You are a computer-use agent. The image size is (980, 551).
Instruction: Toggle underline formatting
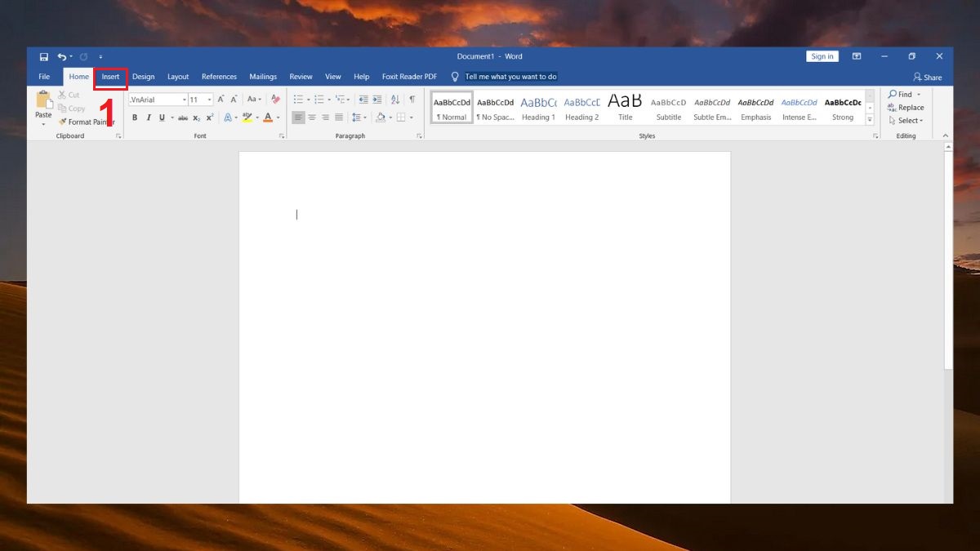click(162, 118)
